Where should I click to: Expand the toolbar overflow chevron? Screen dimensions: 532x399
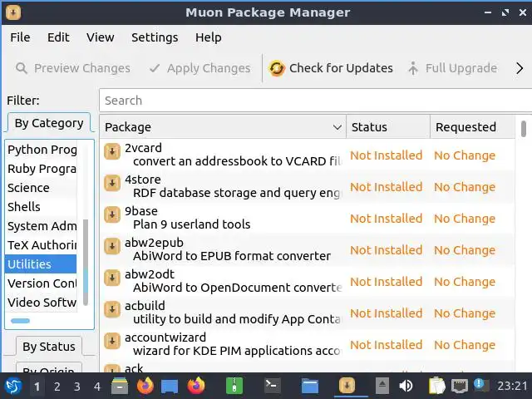pos(520,68)
